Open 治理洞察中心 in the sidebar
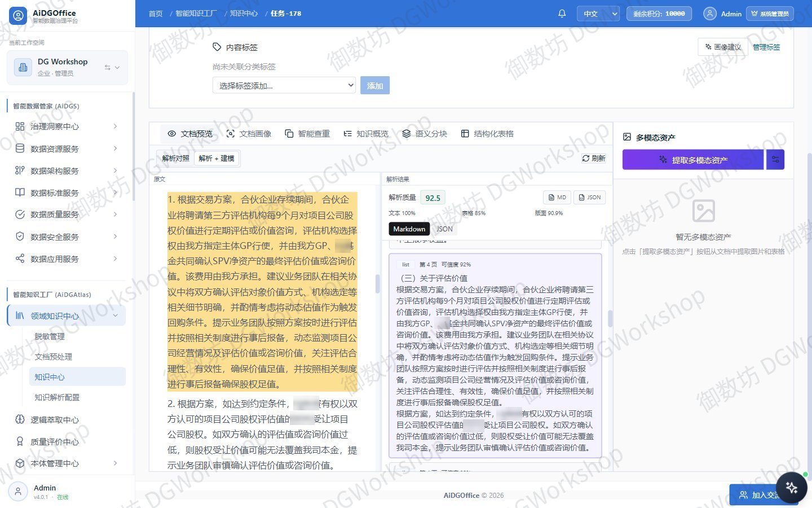 (x=67, y=126)
